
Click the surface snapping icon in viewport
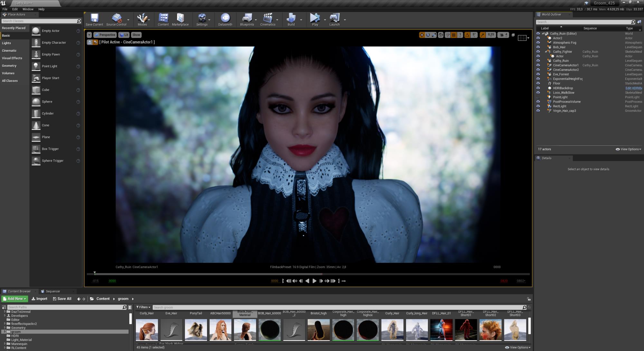tap(448, 35)
